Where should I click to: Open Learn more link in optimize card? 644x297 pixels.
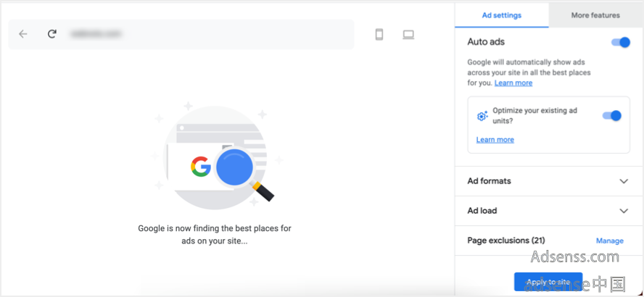click(495, 140)
